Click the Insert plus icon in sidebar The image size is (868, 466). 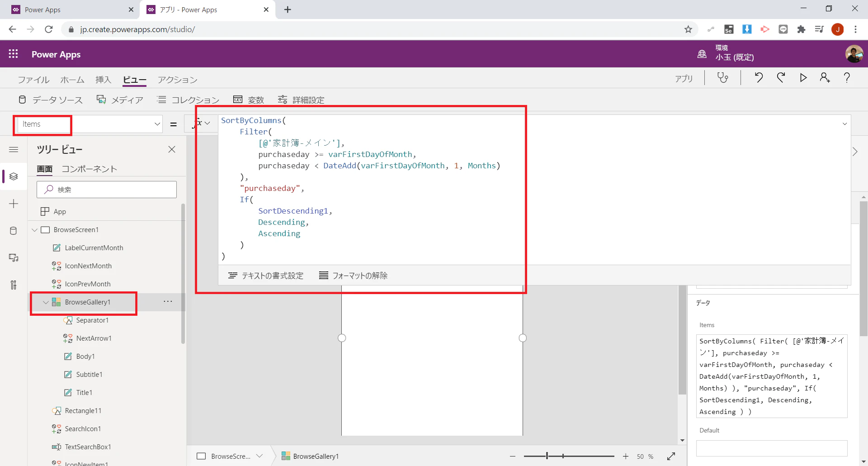tap(14, 204)
